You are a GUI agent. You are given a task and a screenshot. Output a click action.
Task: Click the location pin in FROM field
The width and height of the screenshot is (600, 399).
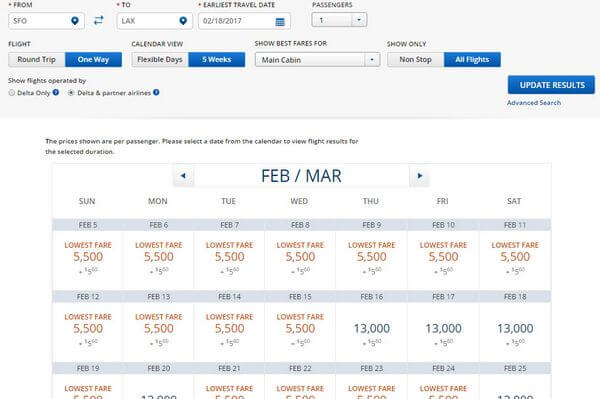click(75, 21)
